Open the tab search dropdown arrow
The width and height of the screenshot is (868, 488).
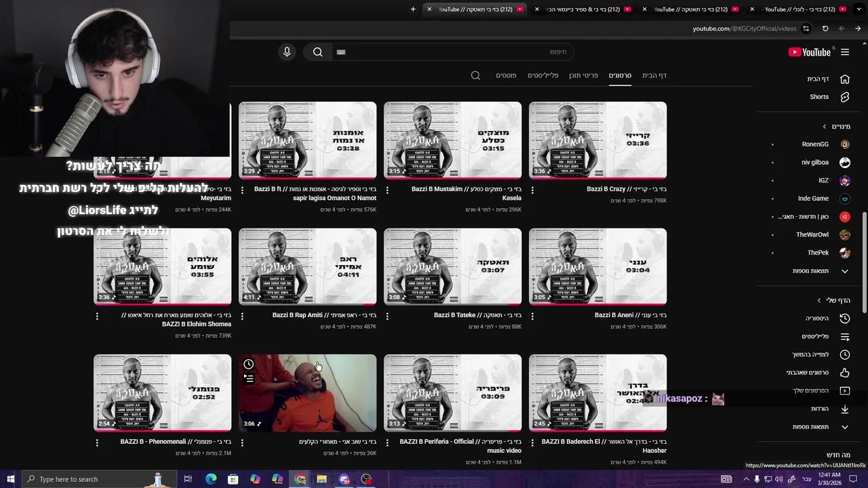click(x=859, y=9)
